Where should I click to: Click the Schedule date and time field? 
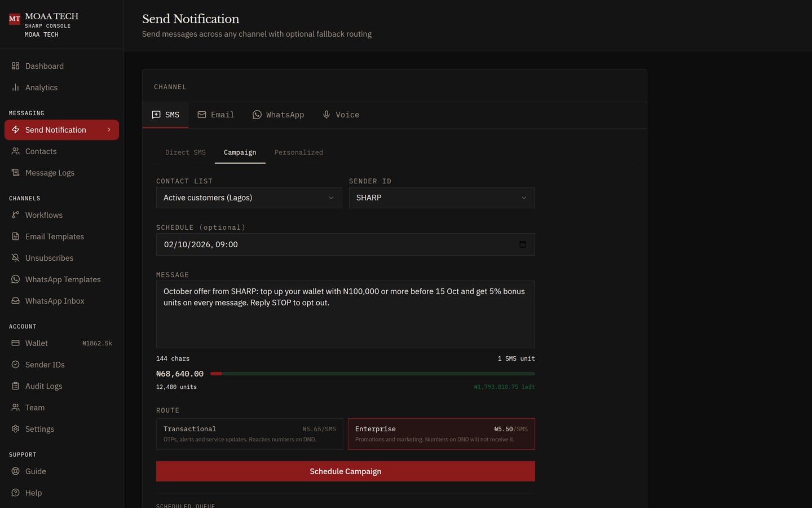pyautogui.click(x=346, y=244)
